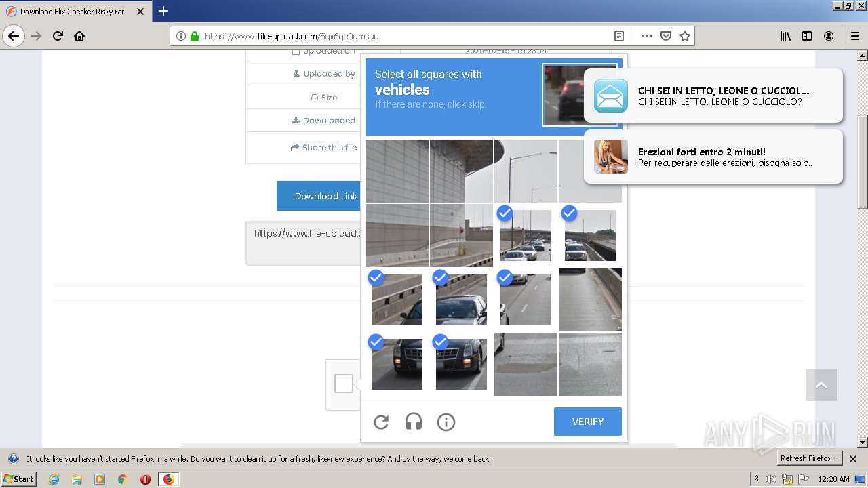This screenshot has height=488, width=868.
Task: Open a new tab with plus button
Action: point(163,11)
